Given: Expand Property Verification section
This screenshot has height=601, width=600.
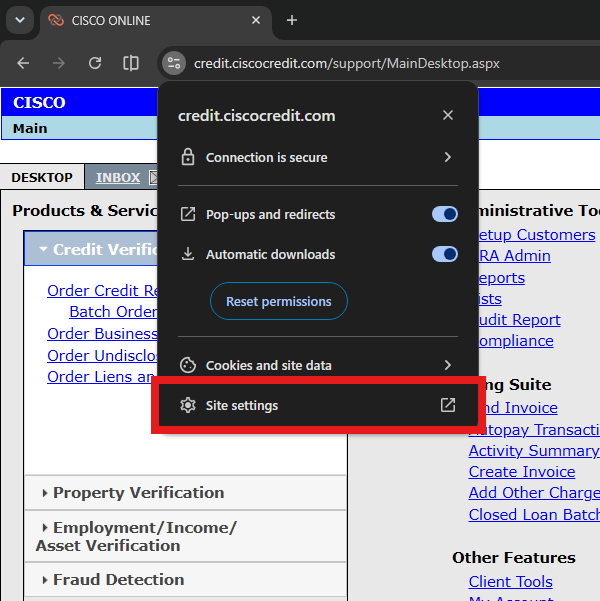Looking at the screenshot, I should pyautogui.click(x=186, y=493).
